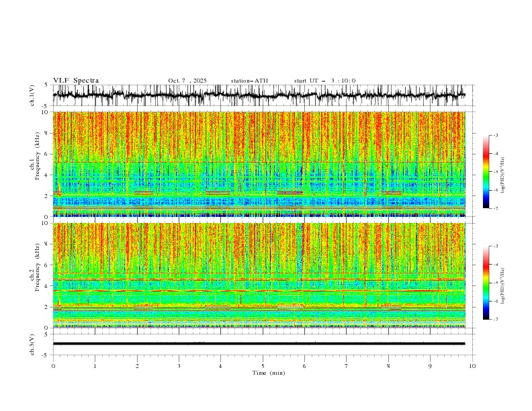Click the ch.2 Frequency (kHz) axis label

pyautogui.click(x=35, y=267)
